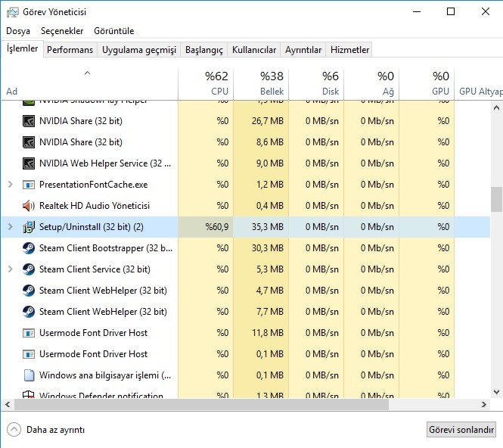Click the 30,3 MB memory value
This screenshot has height=448, width=503.
pos(268,248)
